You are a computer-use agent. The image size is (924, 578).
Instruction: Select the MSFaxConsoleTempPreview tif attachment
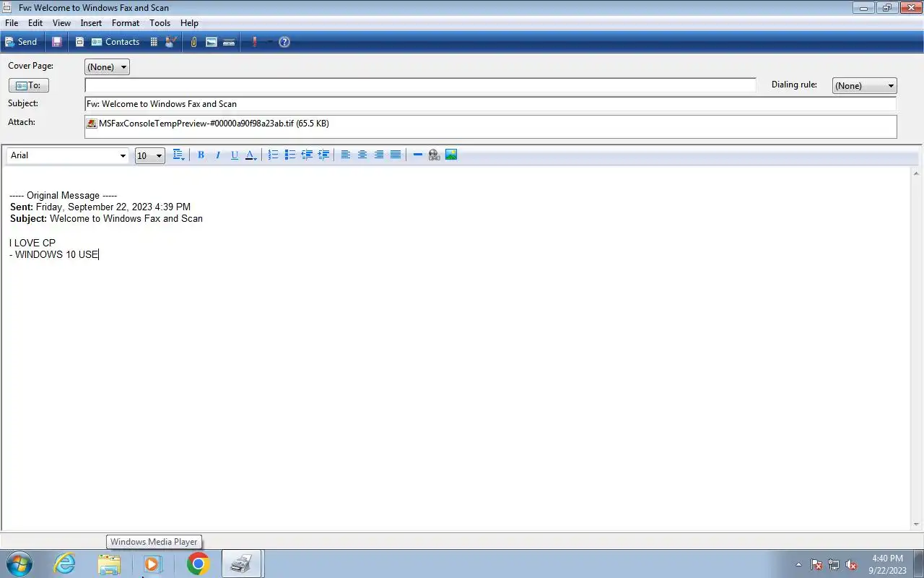pos(208,124)
